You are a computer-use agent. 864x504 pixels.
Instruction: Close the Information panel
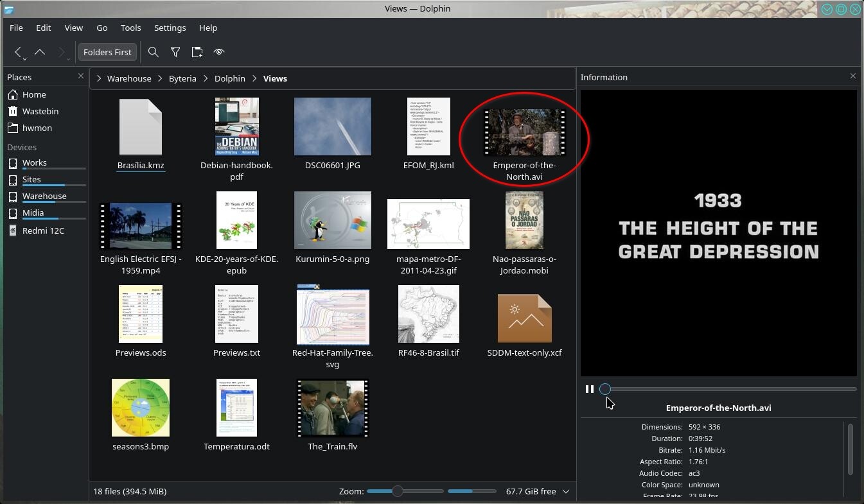coord(853,76)
